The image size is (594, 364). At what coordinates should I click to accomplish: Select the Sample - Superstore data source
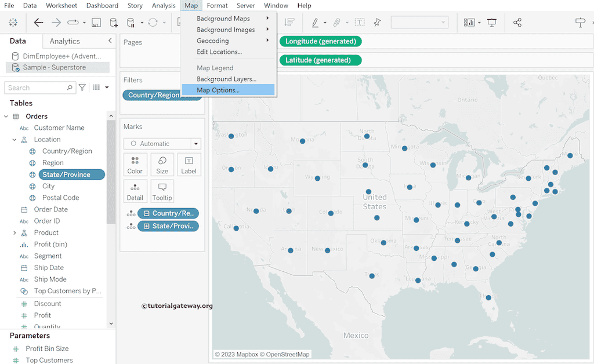coord(54,67)
